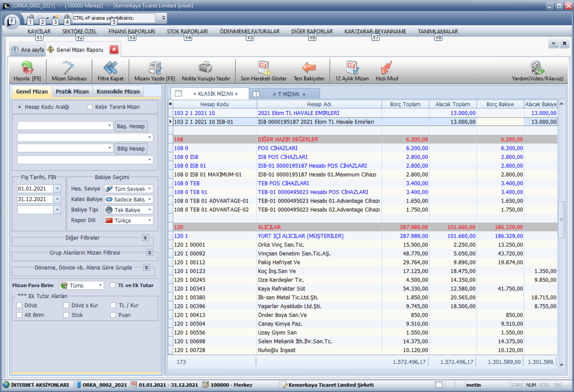The image size is (574, 392).
Task: Expand Grup Alanların Mizan Filtresi section
Action: (150, 252)
